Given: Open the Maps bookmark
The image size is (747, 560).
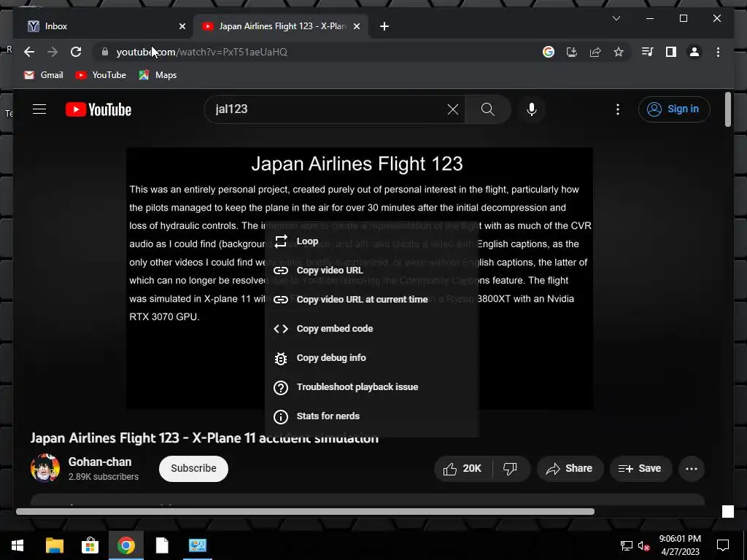Looking at the screenshot, I should tap(158, 75).
